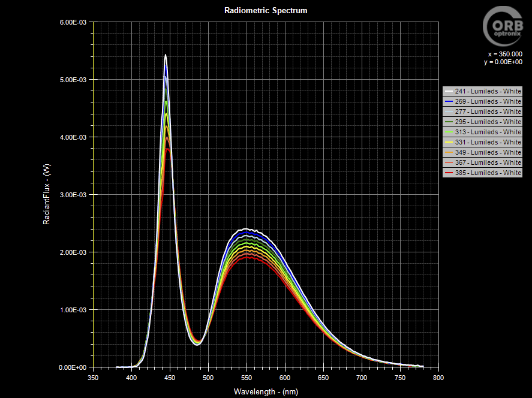
Task: Click the 750 x-axis tick label
Action: (x=401, y=378)
